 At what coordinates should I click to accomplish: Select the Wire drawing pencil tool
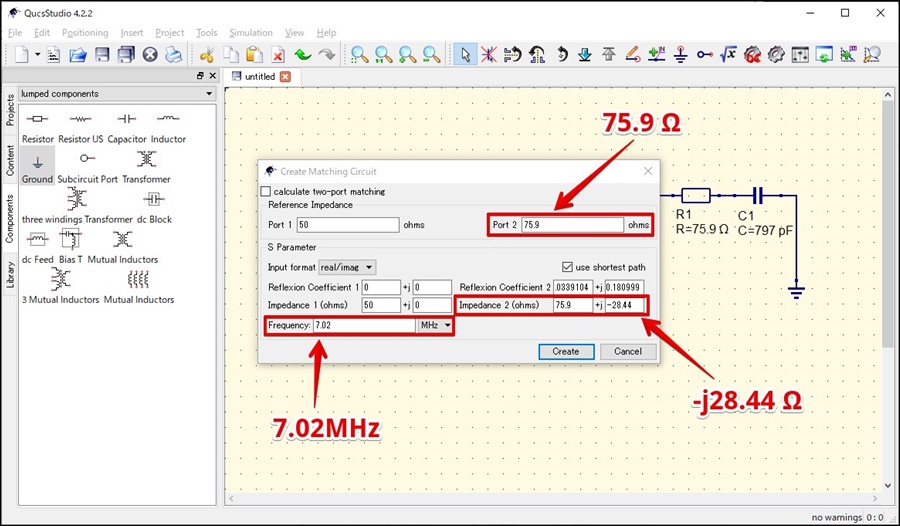click(633, 55)
